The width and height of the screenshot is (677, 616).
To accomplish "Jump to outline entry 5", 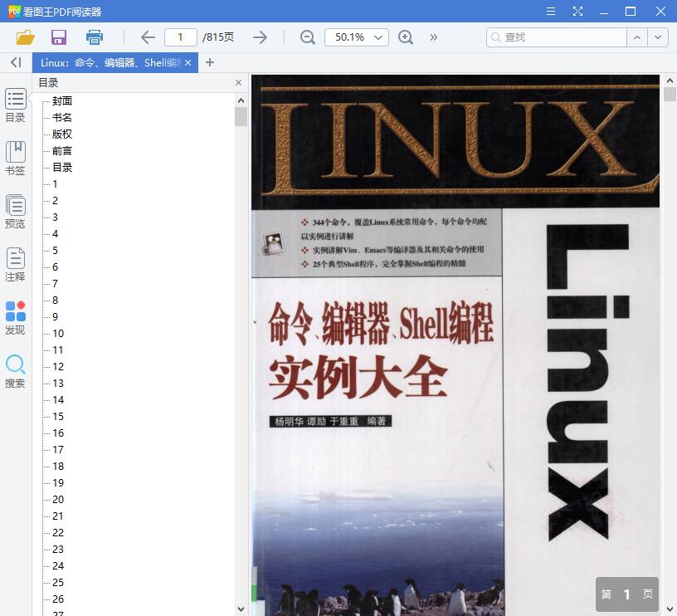I will coord(55,251).
